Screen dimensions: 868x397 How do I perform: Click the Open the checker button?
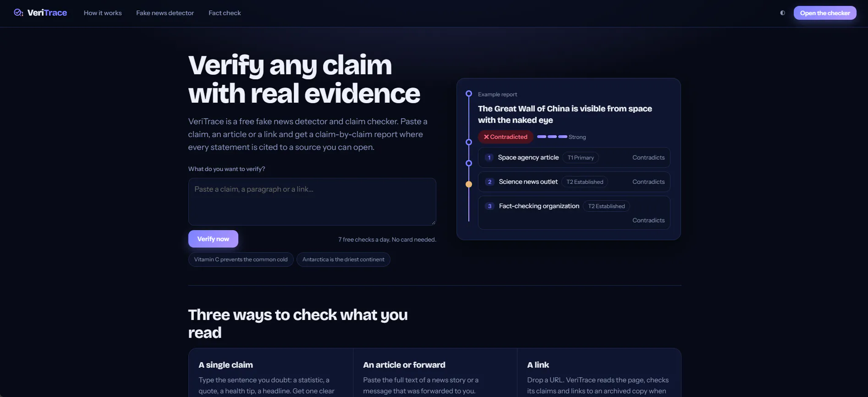[825, 13]
